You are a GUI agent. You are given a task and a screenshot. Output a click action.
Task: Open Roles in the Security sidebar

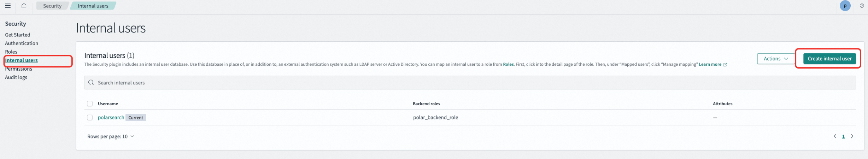(11, 52)
